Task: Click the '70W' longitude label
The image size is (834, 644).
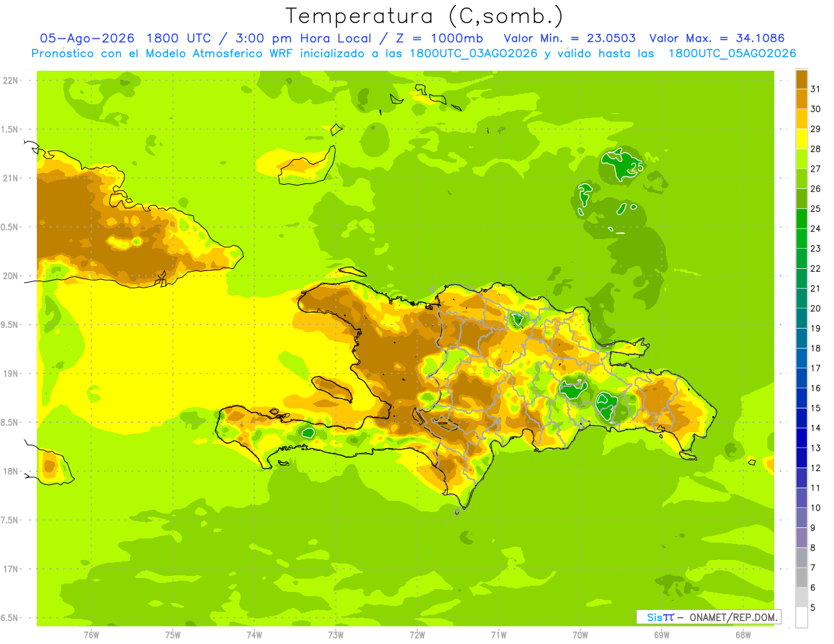Action: (x=580, y=634)
